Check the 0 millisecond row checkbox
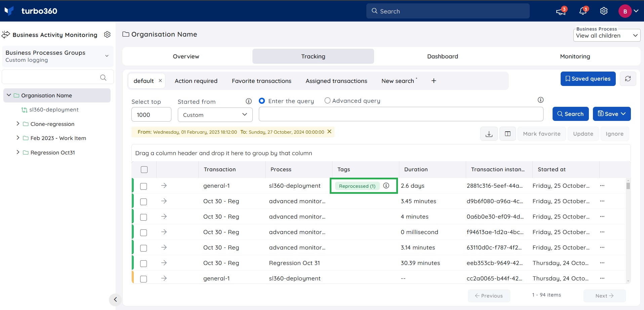 click(x=144, y=232)
